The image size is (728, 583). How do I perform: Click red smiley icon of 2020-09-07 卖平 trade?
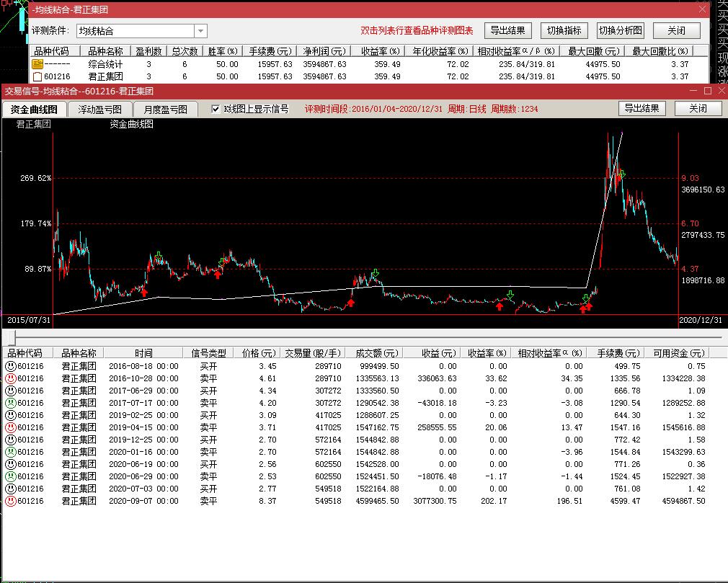pyautogui.click(x=11, y=501)
